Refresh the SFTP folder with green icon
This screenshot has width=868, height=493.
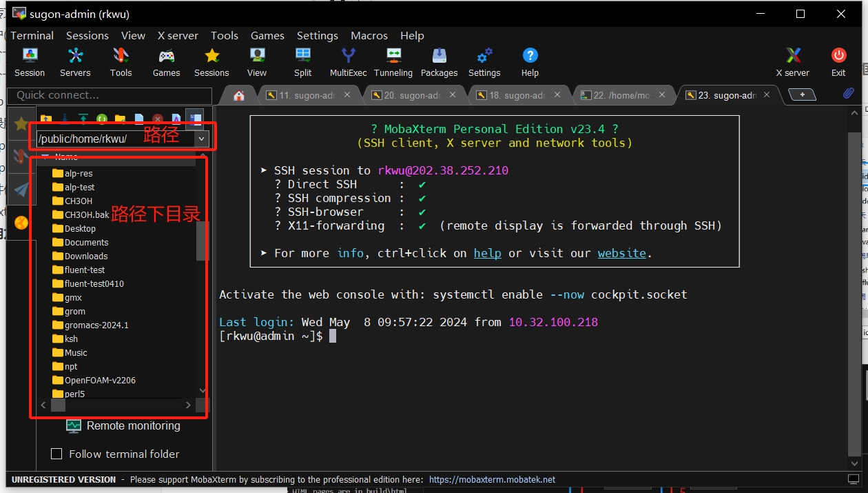(102, 119)
